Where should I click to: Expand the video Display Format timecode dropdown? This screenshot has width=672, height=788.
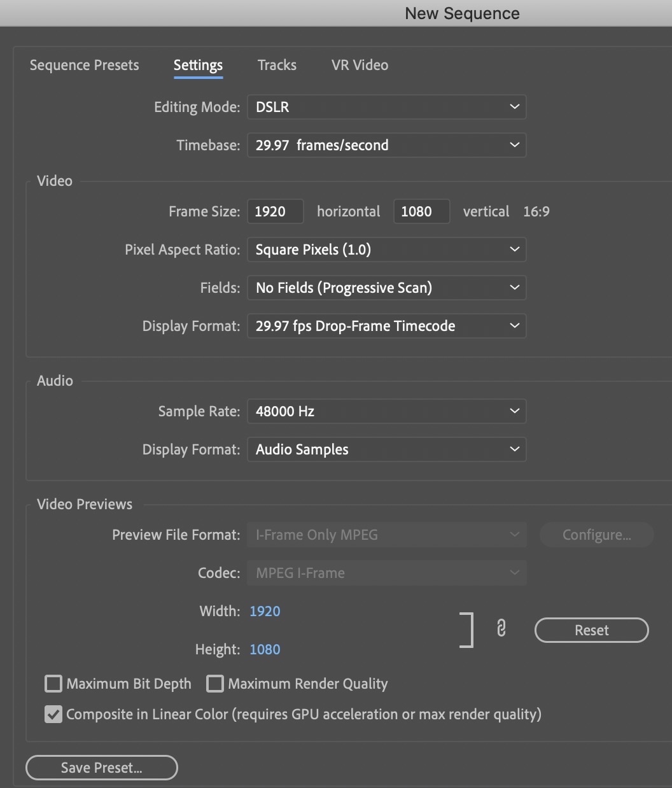387,326
